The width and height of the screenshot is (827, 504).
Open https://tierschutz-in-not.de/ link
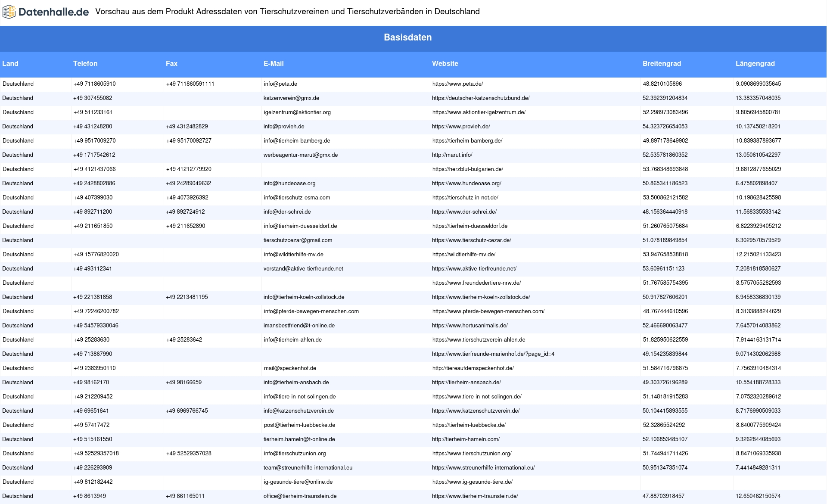coord(465,198)
